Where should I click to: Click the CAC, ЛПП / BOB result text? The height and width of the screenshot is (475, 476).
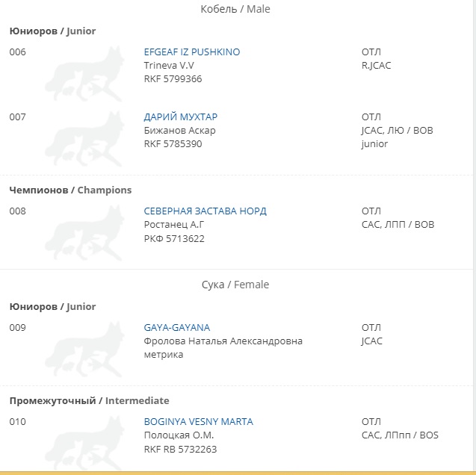click(398, 225)
